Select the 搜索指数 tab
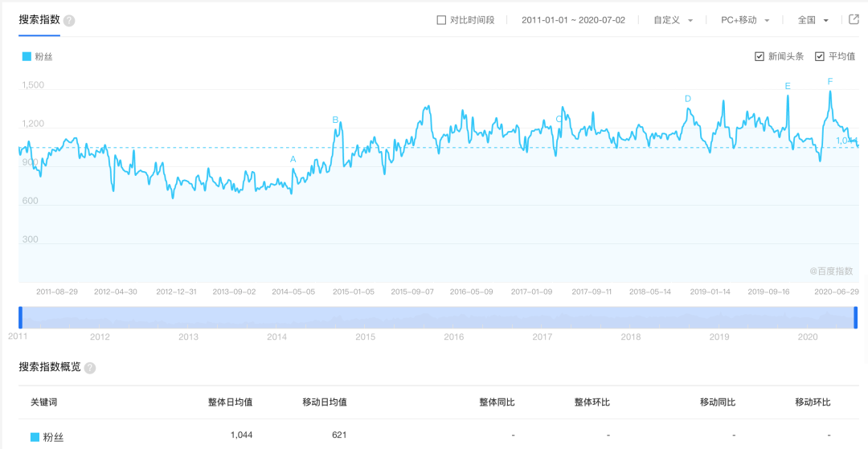The width and height of the screenshot is (868, 449). point(39,20)
